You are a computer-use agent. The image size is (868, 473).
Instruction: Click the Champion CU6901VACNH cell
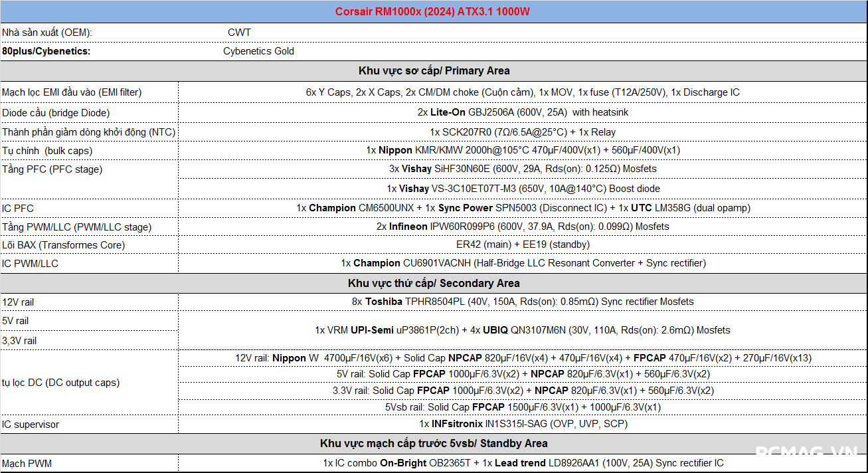523,263
